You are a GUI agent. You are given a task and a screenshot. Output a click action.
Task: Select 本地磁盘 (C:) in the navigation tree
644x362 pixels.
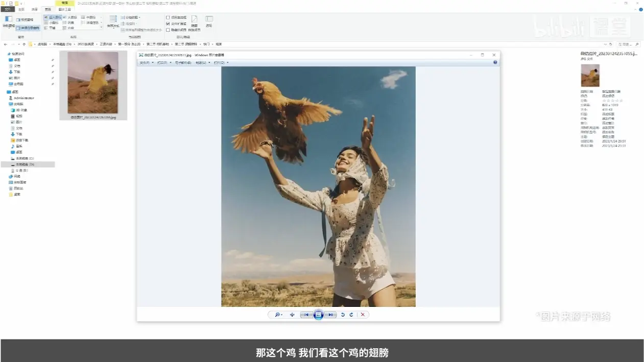click(25, 158)
